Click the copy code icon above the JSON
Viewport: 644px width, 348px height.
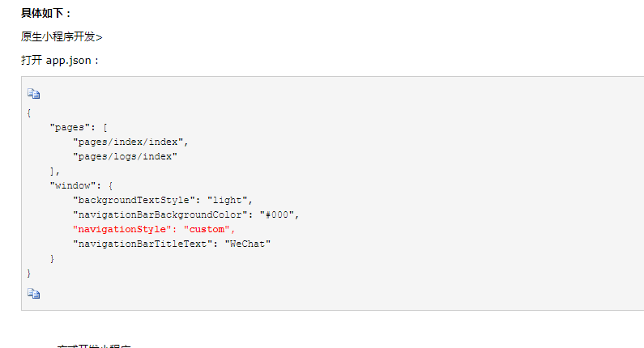pyautogui.click(x=34, y=94)
